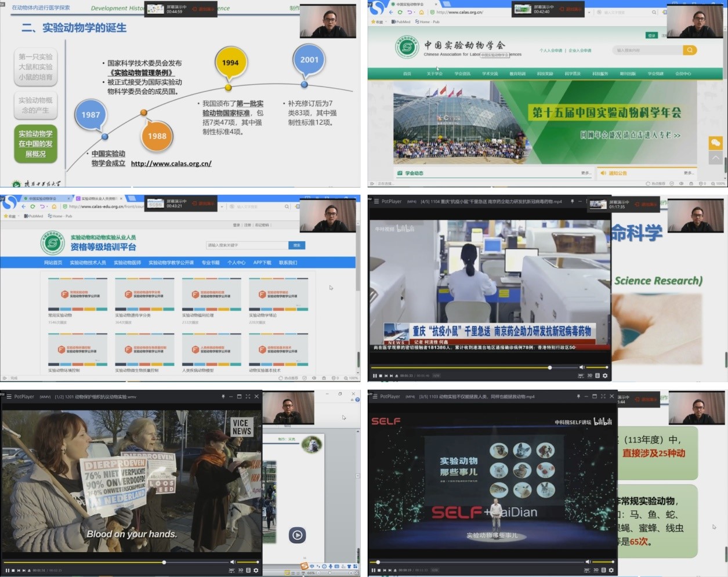This screenshot has width=728, height=577.
Task: Open settings gear in VICE News PotPlayer
Action: tap(256, 571)
